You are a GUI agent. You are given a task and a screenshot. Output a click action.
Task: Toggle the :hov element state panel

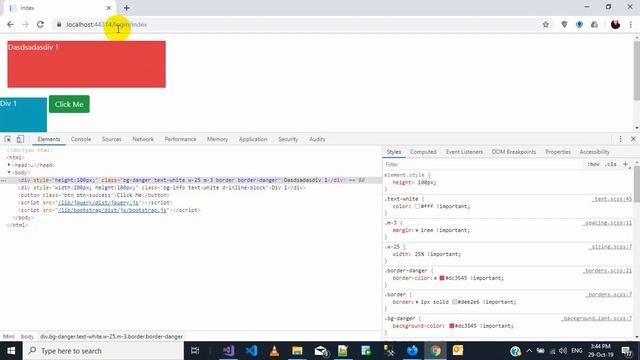(593, 164)
